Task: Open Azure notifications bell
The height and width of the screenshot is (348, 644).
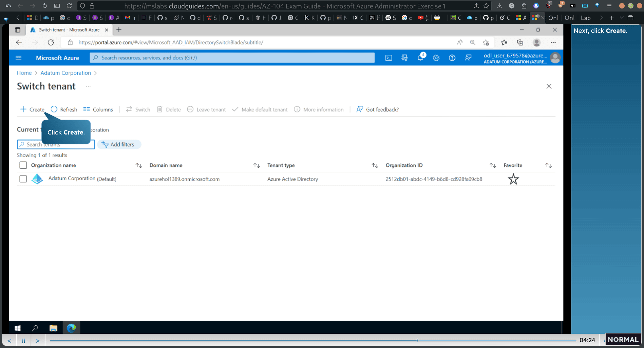Action: [x=420, y=58]
